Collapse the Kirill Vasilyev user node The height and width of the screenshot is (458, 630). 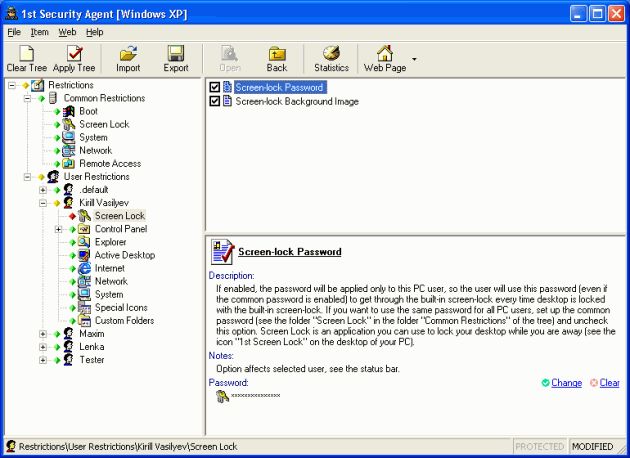43,203
